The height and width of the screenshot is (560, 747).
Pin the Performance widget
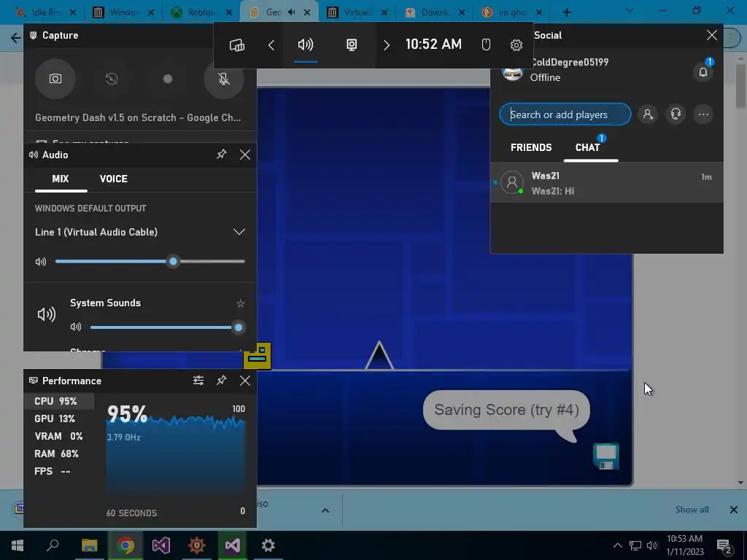222,381
